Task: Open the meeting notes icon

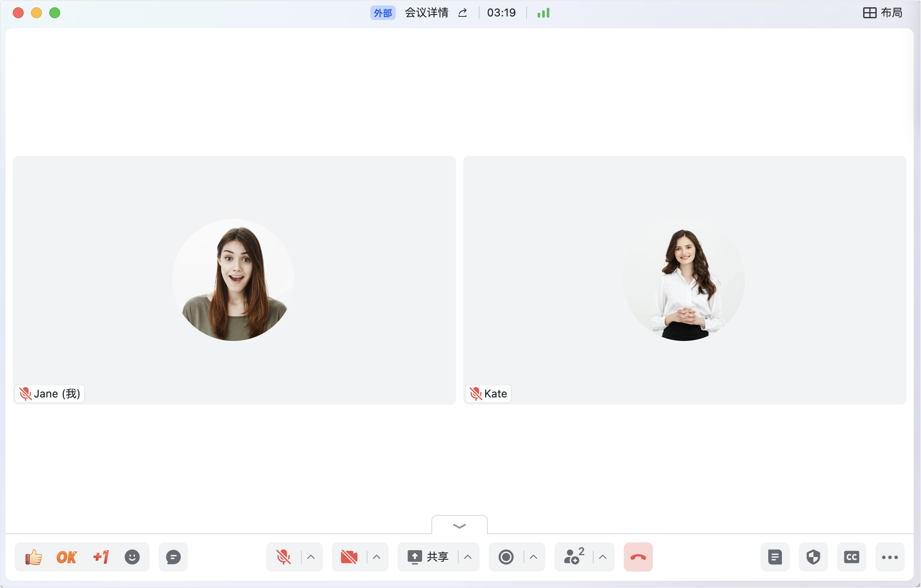Action: pos(775,557)
